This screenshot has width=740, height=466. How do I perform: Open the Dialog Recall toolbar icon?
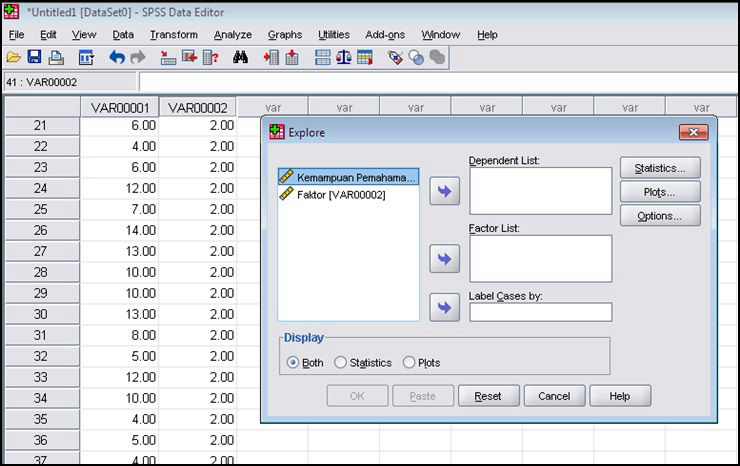[86, 58]
